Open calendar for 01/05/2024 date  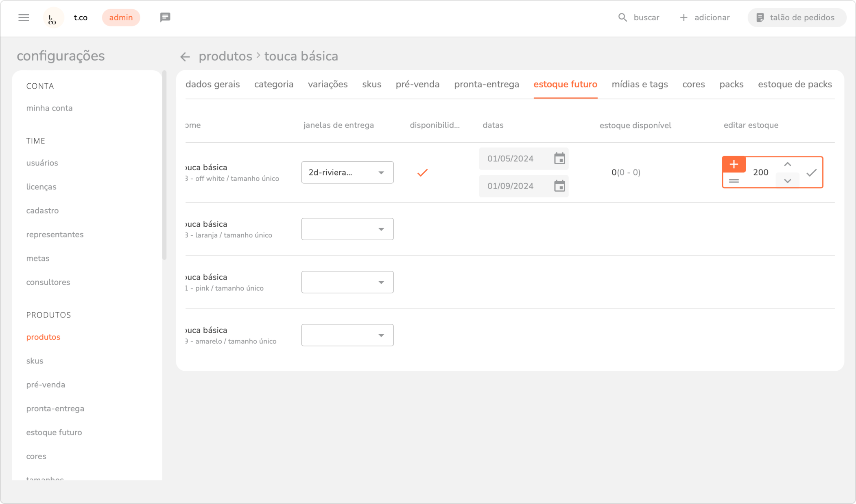point(559,159)
